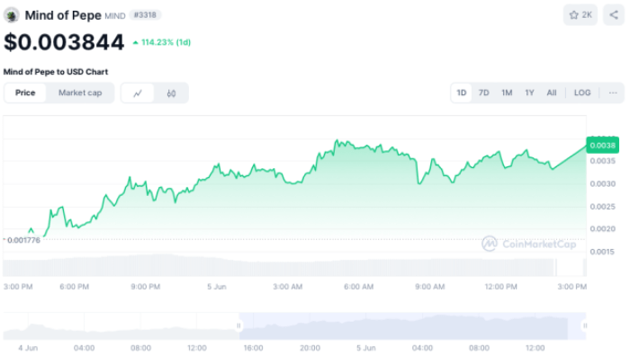The image size is (630, 364).
Task: Click the 114.23% (1d) change indicator
Action: coord(162,42)
